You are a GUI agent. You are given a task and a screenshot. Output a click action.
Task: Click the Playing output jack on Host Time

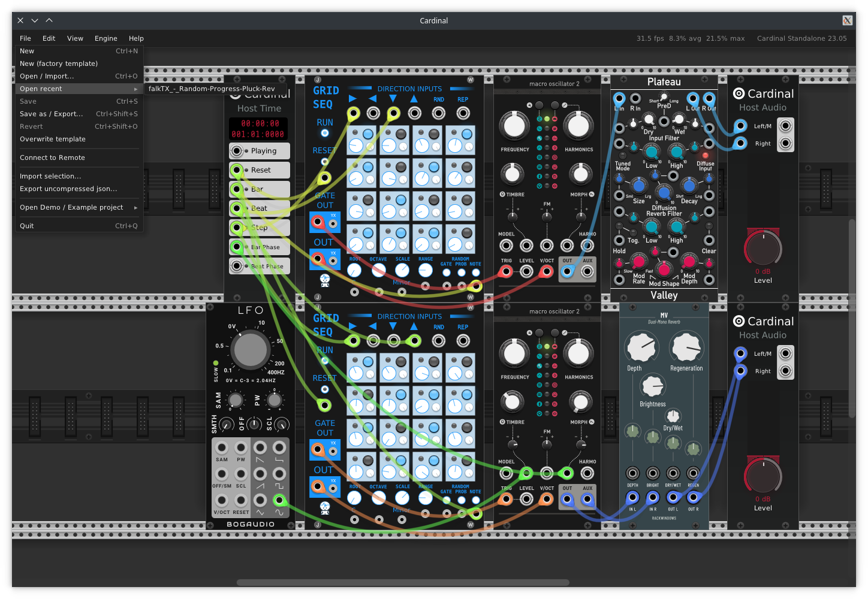click(x=237, y=151)
